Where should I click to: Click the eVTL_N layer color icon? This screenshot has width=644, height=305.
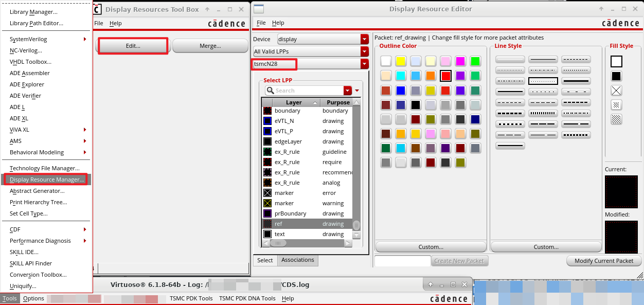tap(267, 121)
